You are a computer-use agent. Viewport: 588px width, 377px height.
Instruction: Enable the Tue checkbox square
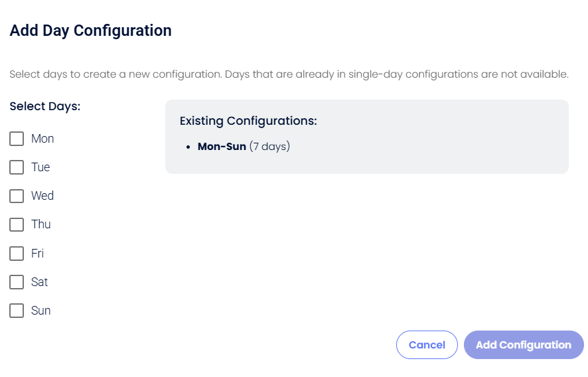tap(17, 167)
